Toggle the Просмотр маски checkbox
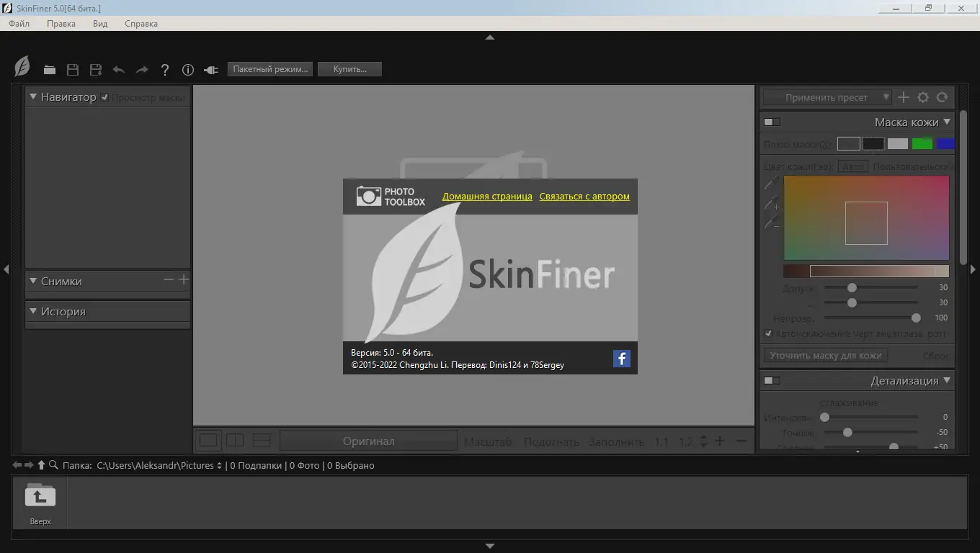980x553 pixels. (x=105, y=97)
